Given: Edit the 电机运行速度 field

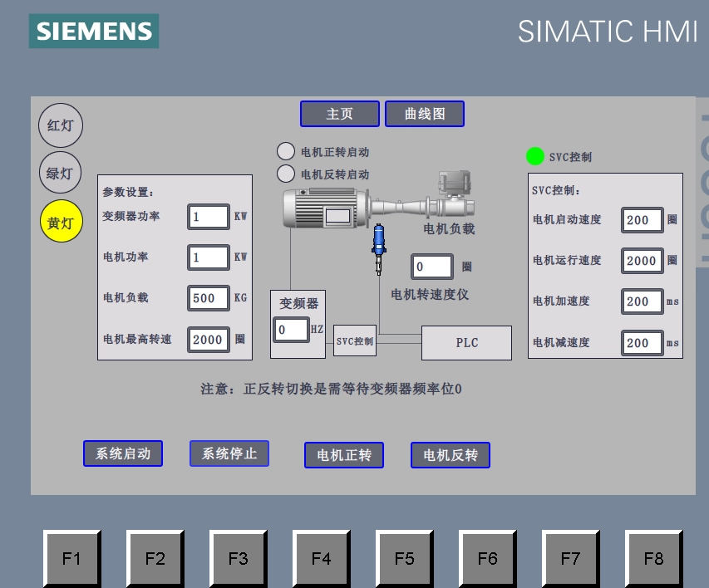Looking at the screenshot, I should click(x=643, y=261).
